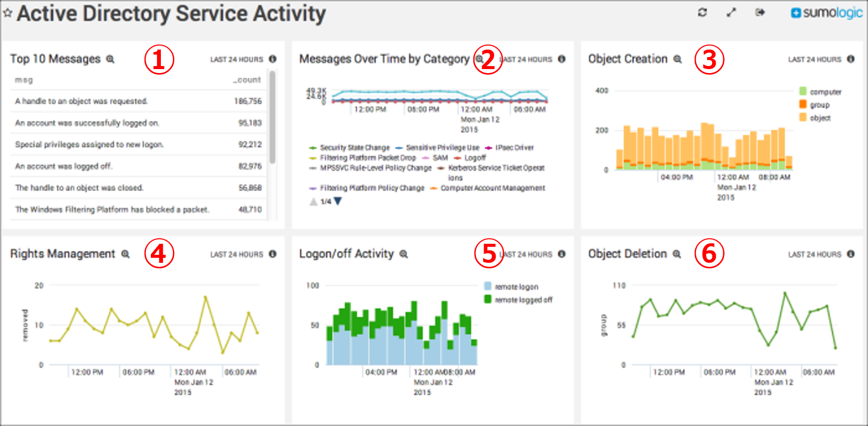Toggle the group legend swatch

click(x=803, y=104)
